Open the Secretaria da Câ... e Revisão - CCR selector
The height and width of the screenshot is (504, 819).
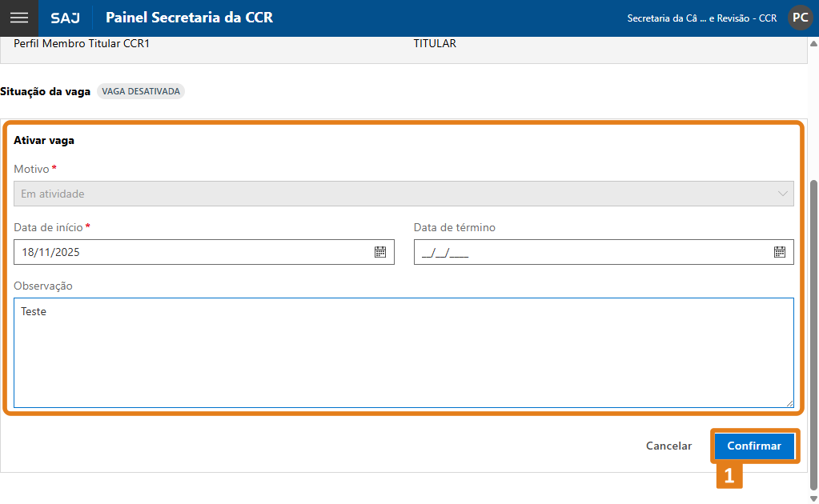[701, 18]
